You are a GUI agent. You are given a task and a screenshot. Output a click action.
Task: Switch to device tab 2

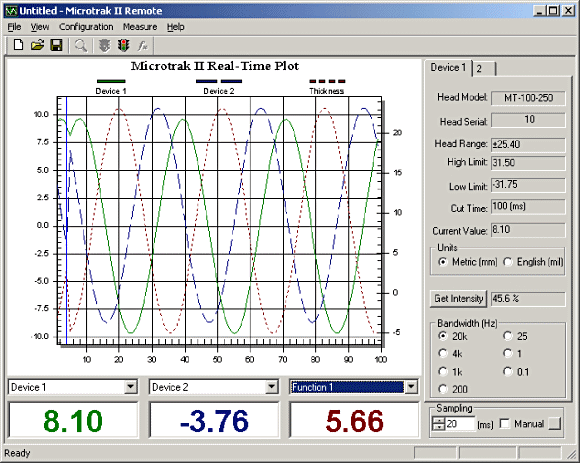484,69
